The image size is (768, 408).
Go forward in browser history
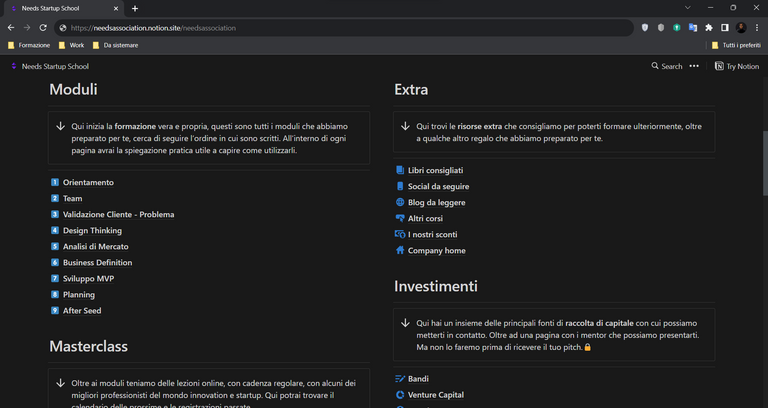click(x=27, y=28)
